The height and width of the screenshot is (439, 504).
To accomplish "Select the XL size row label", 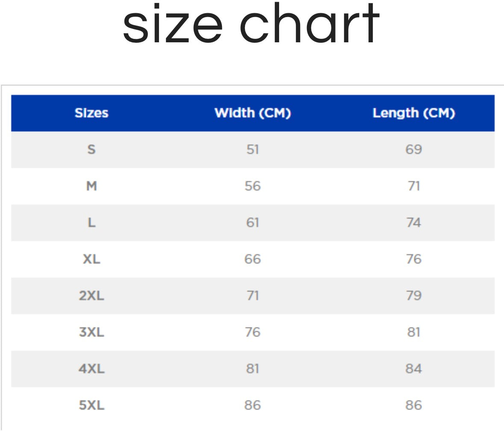I will [x=91, y=259].
